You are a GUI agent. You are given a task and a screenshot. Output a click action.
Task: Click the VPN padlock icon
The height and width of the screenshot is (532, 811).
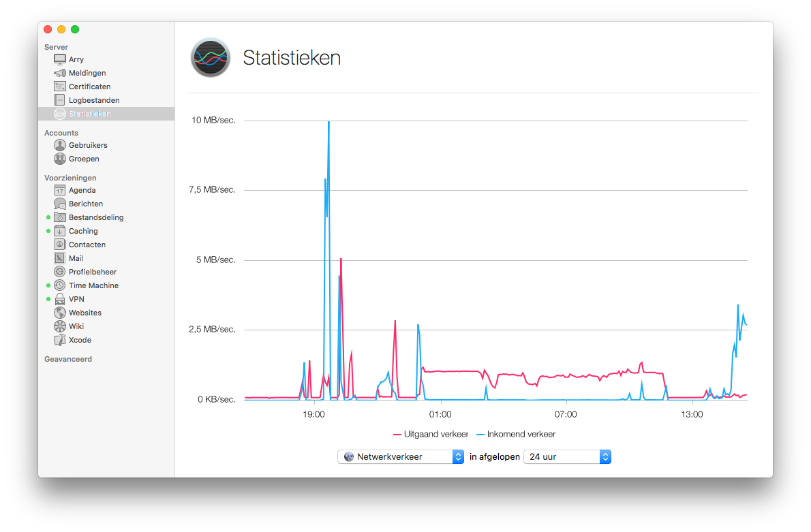pyautogui.click(x=60, y=299)
